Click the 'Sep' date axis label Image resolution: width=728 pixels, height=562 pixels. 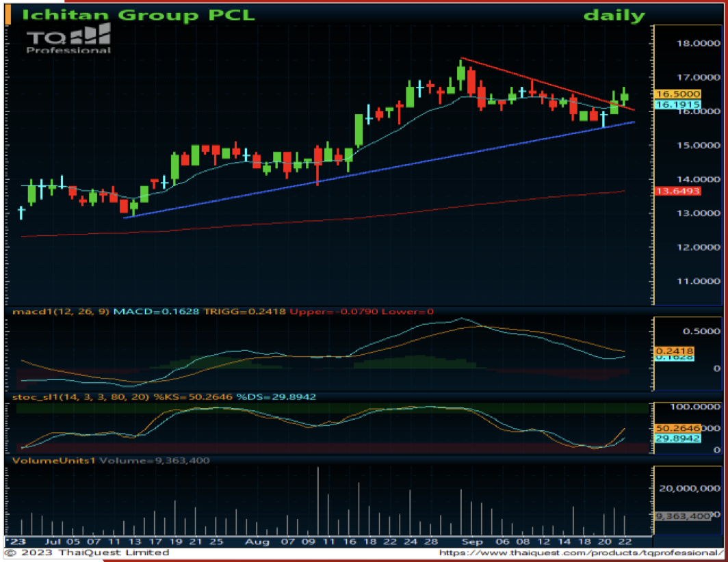coord(471,541)
